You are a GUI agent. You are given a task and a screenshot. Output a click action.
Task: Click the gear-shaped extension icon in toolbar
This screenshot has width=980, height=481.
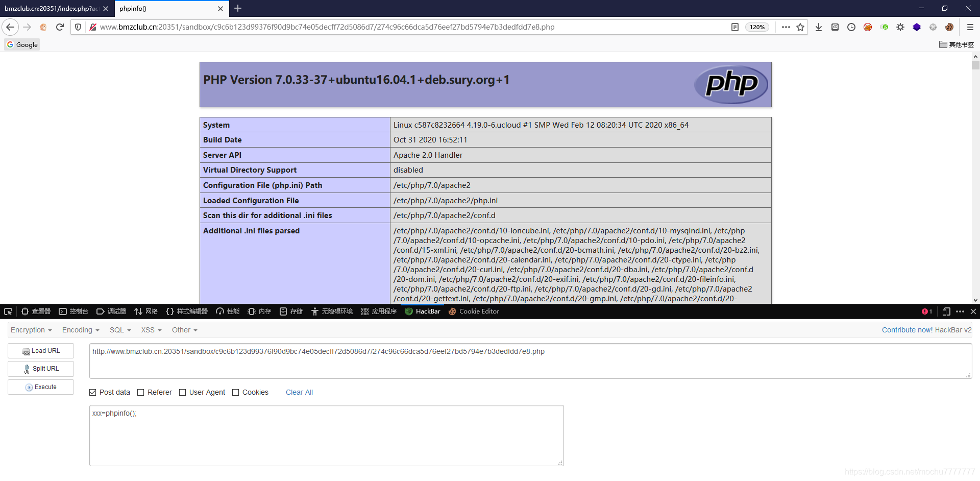(900, 27)
